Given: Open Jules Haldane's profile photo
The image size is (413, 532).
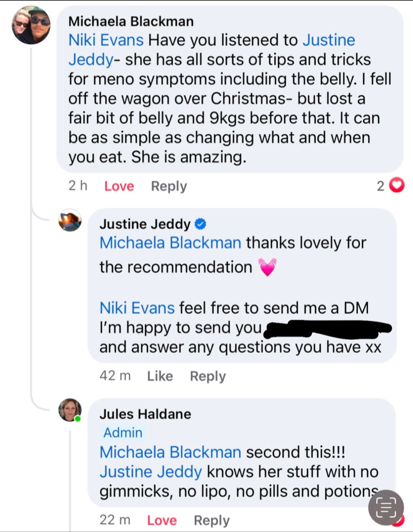Looking at the screenshot, I should 70,410.
